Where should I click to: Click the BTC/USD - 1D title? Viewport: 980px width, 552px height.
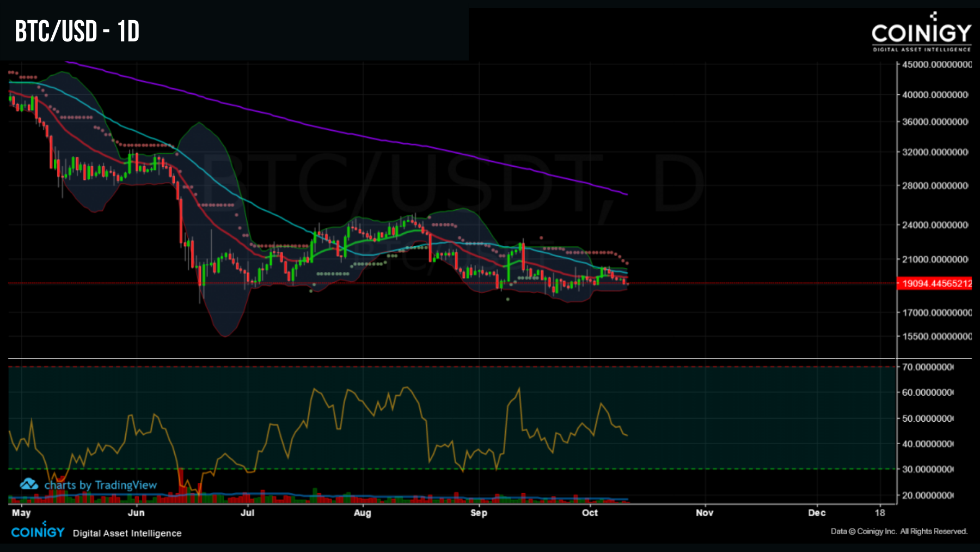coord(76,32)
